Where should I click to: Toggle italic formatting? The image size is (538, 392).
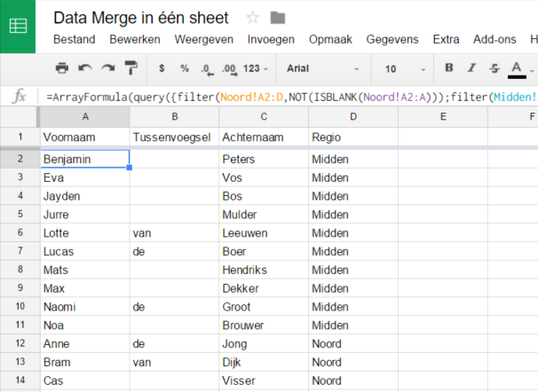click(x=472, y=67)
